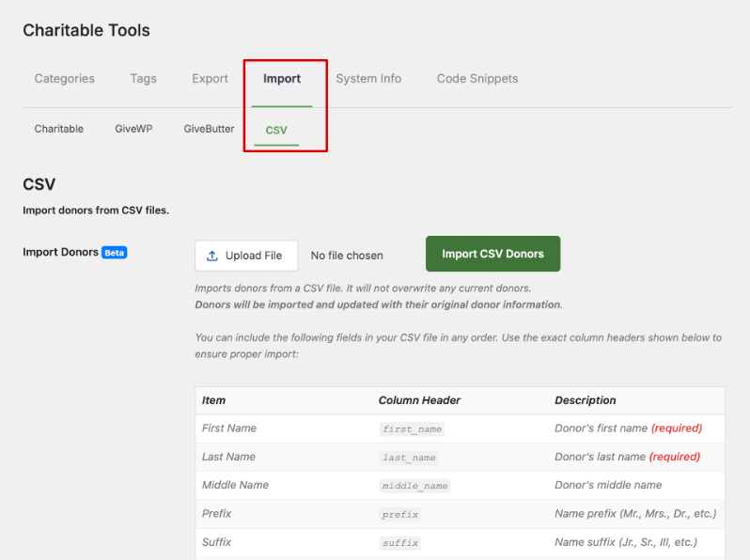
Task: Select the Import tab
Action: click(282, 78)
